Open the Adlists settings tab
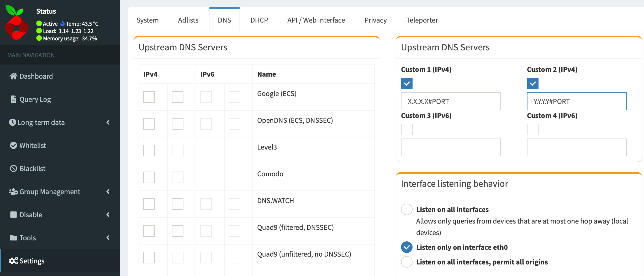 pyautogui.click(x=188, y=20)
